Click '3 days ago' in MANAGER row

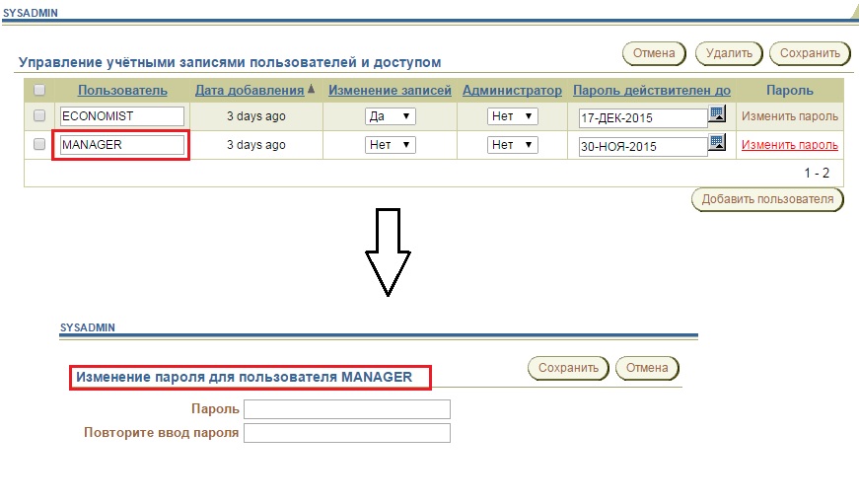tap(255, 145)
